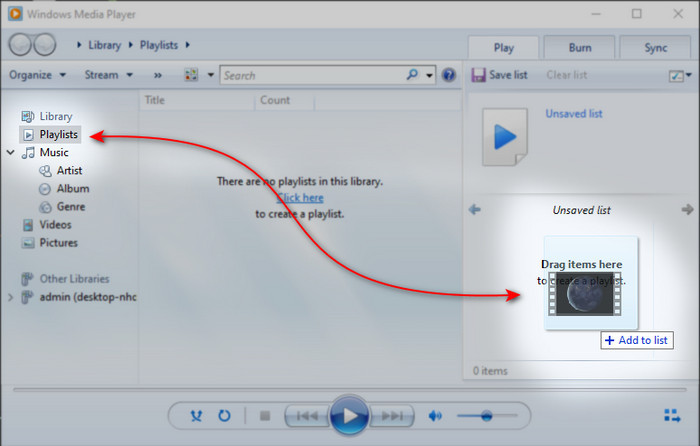Skip to the previous track

click(x=307, y=416)
